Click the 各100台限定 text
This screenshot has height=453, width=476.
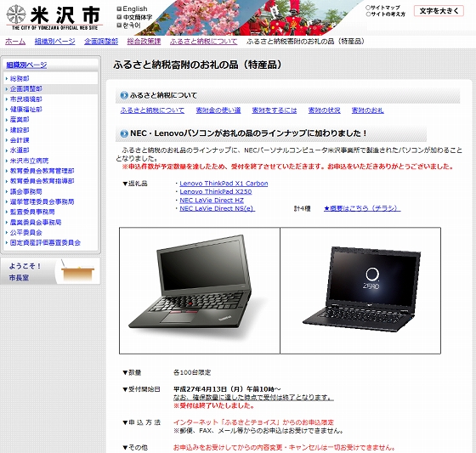(192, 372)
